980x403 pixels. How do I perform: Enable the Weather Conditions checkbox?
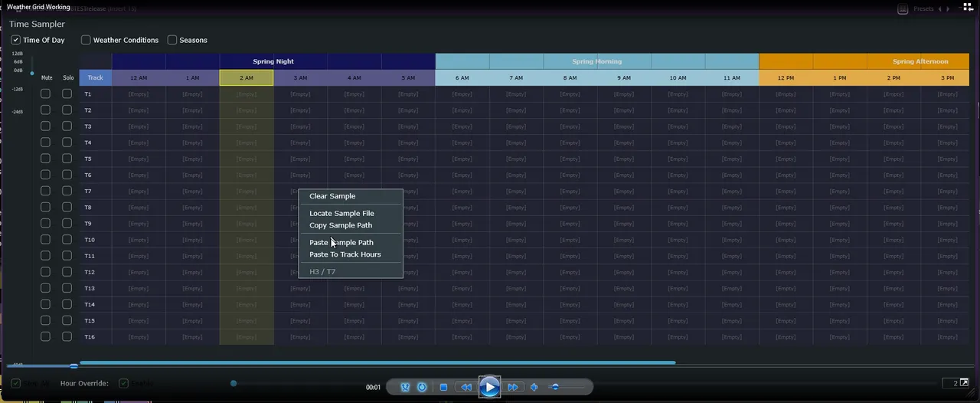[86, 40]
